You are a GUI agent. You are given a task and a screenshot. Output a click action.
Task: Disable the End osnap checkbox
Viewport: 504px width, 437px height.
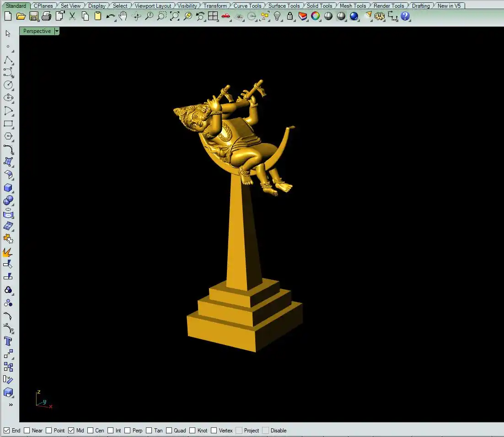pos(7,430)
